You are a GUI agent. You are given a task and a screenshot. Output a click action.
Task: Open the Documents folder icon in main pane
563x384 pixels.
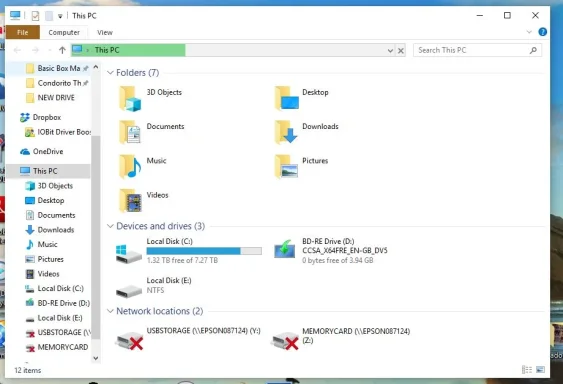click(130, 132)
